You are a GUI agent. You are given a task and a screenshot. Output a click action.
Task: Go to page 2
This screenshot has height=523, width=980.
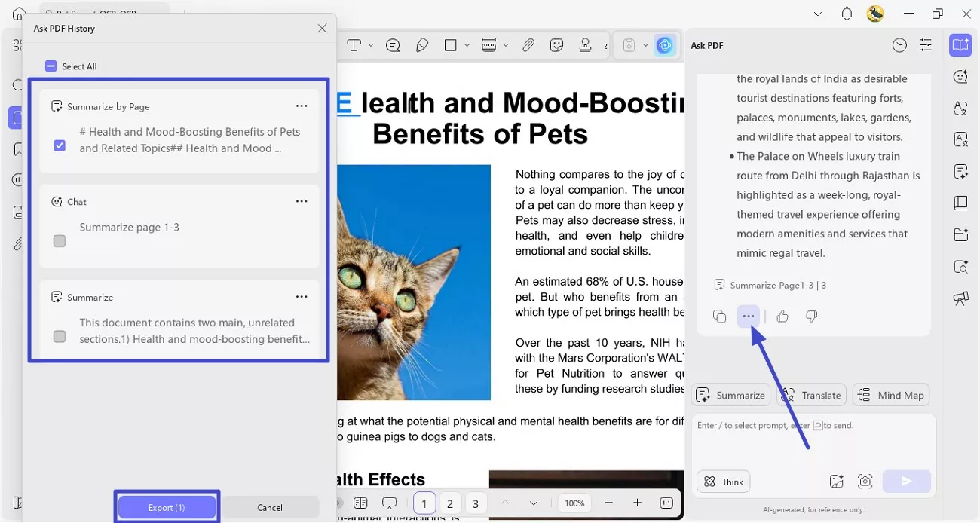click(x=450, y=503)
